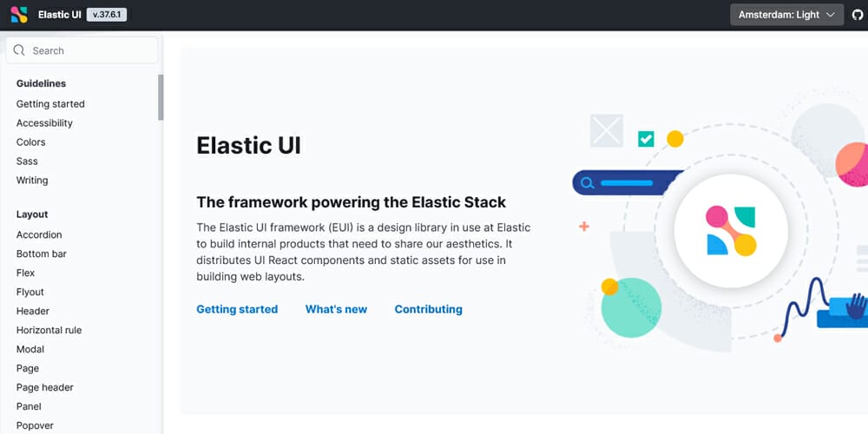This screenshot has width=868, height=434.
Task: Open the Page layout item
Action: click(28, 369)
